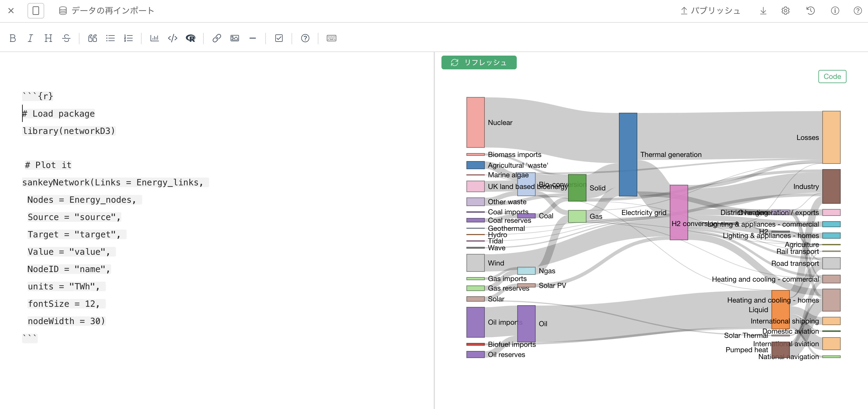This screenshot has width=868, height=409.
Task: Toggle the page layout view icon
Action: coord(36,11)
